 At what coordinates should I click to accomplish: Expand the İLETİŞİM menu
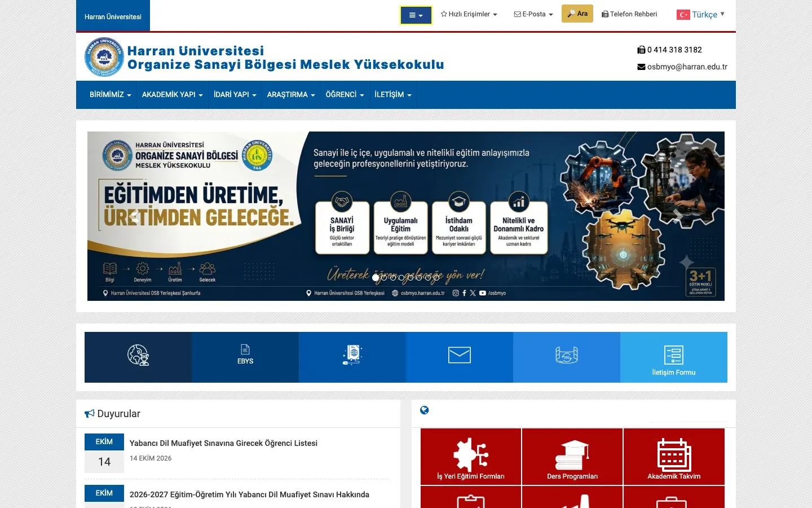393,95
